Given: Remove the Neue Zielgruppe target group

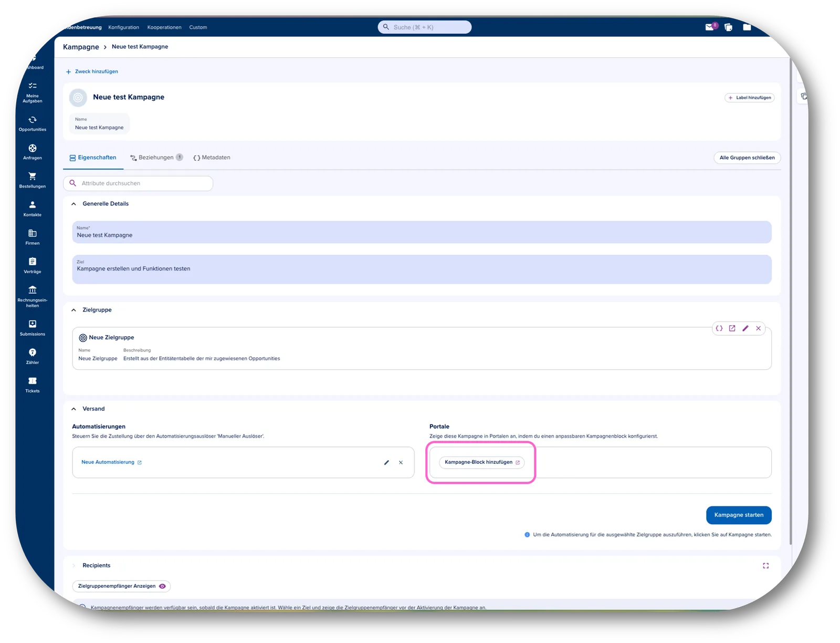Looking at the screenshot, I should [759, 328].
